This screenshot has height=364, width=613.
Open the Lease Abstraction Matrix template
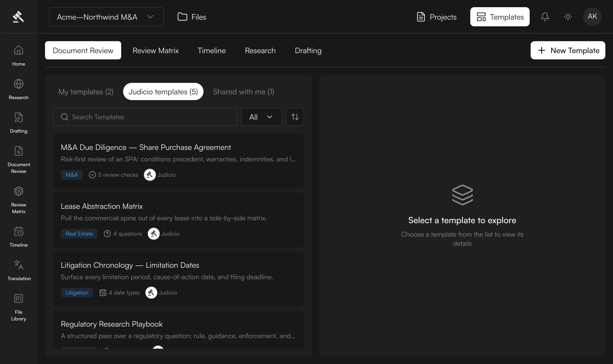(178, 220)
